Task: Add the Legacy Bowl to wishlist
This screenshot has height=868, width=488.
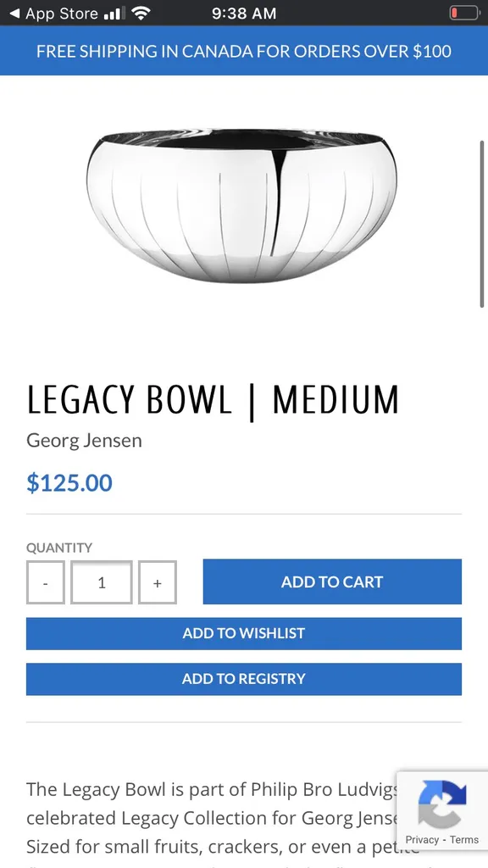Action: (244, 633)
